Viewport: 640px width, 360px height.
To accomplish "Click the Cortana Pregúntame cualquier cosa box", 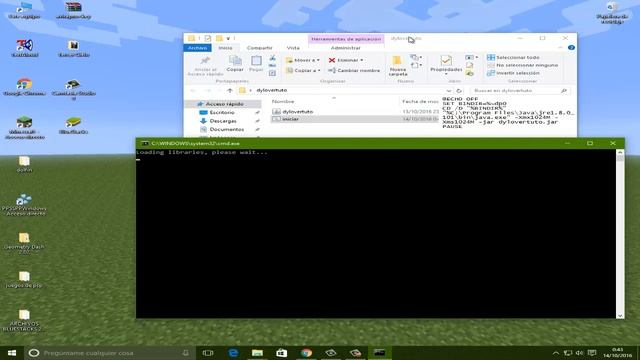I will 110,353.
